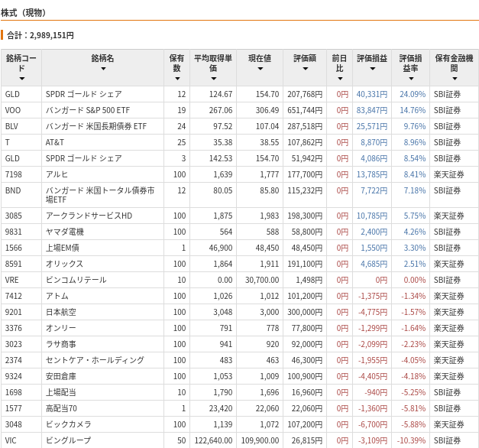Click the 300,000円 valuation amount
This screenshot has height=448, width=479.
coord(305,312)
